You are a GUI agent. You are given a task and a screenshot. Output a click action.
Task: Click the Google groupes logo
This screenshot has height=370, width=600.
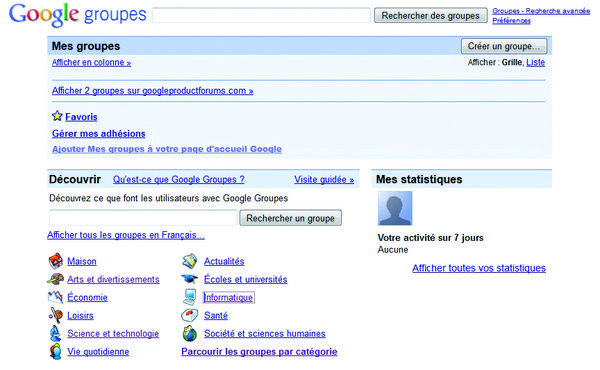pyautogui.click(x=78, y=15)
